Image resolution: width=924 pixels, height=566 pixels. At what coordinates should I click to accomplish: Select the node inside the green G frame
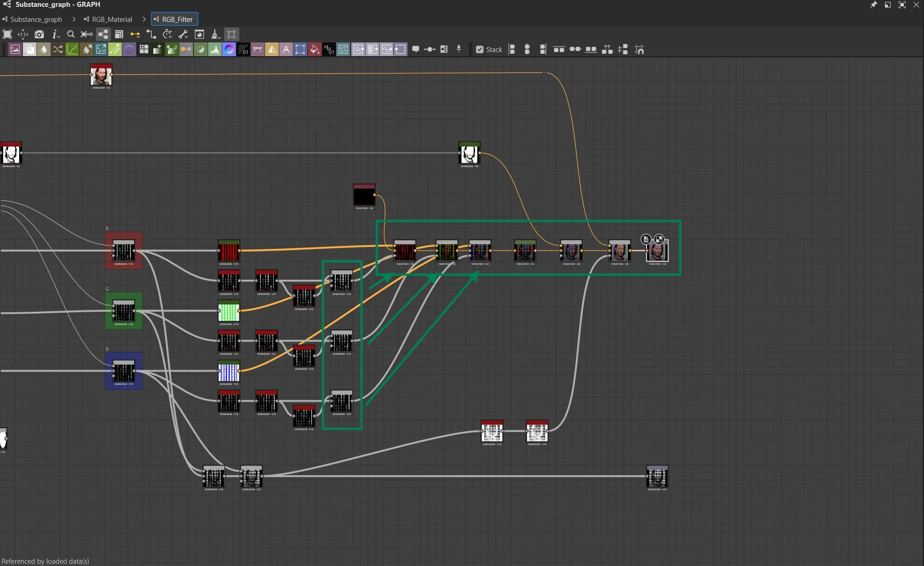tap(124, 311)
